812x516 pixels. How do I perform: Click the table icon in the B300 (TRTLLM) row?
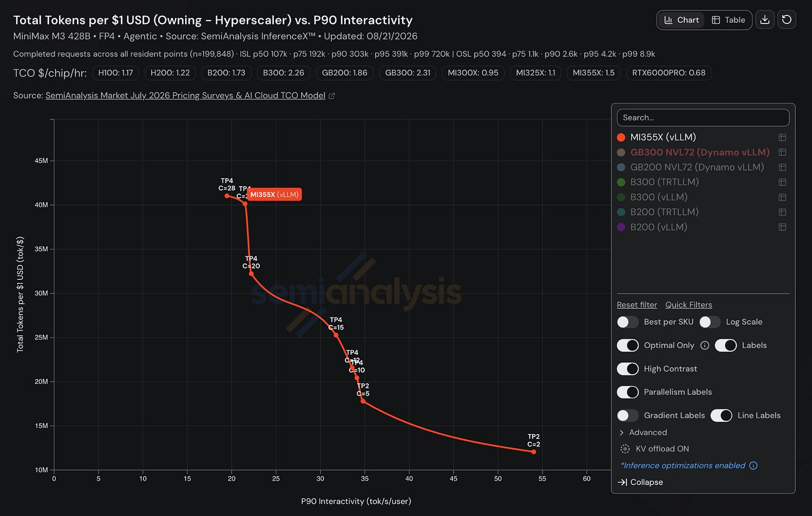782,182
